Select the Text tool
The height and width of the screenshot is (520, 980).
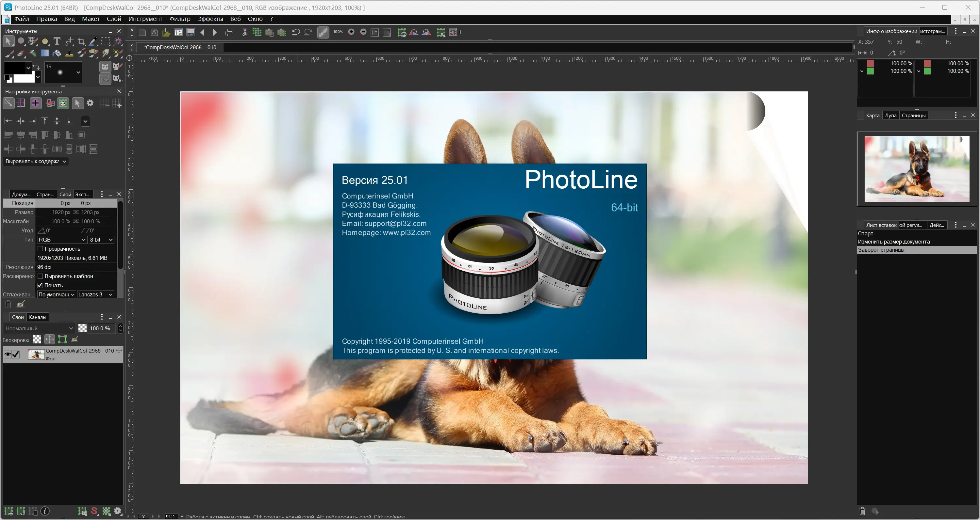coord(57,41)
